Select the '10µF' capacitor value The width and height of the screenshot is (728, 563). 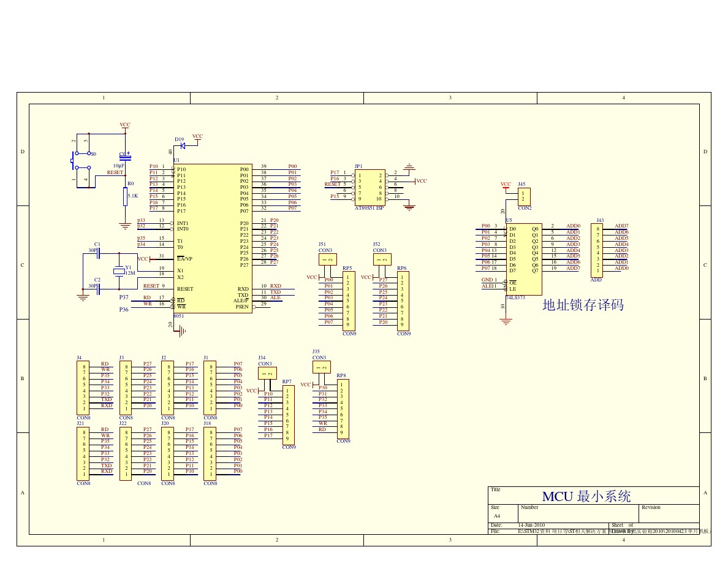click(119, 166)
